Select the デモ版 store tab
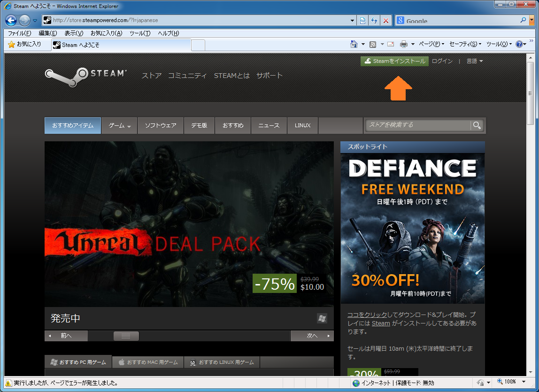The height and width of the screenshot is (392, 539). click(x=200, y=125)
